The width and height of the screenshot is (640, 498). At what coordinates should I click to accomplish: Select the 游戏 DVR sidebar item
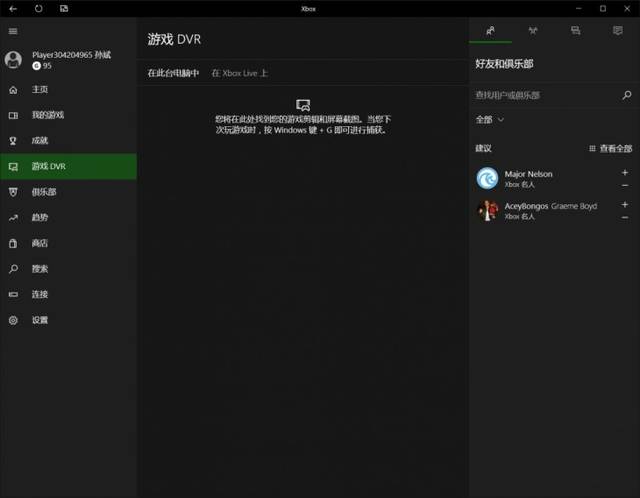pos(68,167)
